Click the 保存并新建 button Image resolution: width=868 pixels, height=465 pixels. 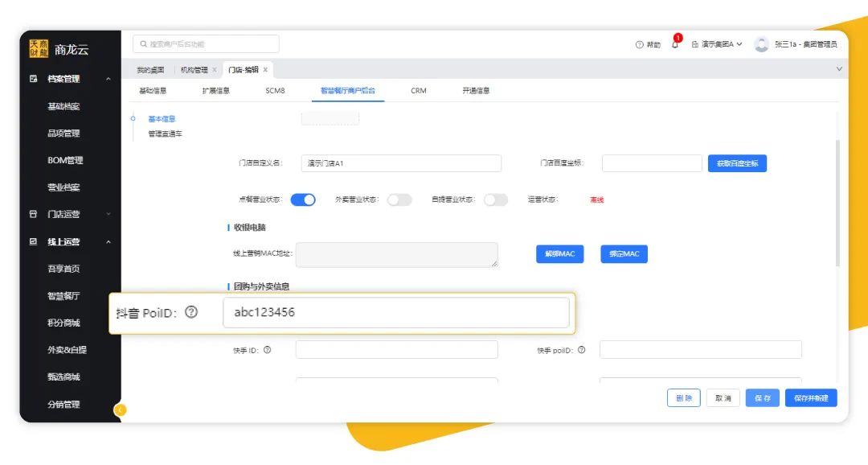pyautogui.click(x=811, y=398)
